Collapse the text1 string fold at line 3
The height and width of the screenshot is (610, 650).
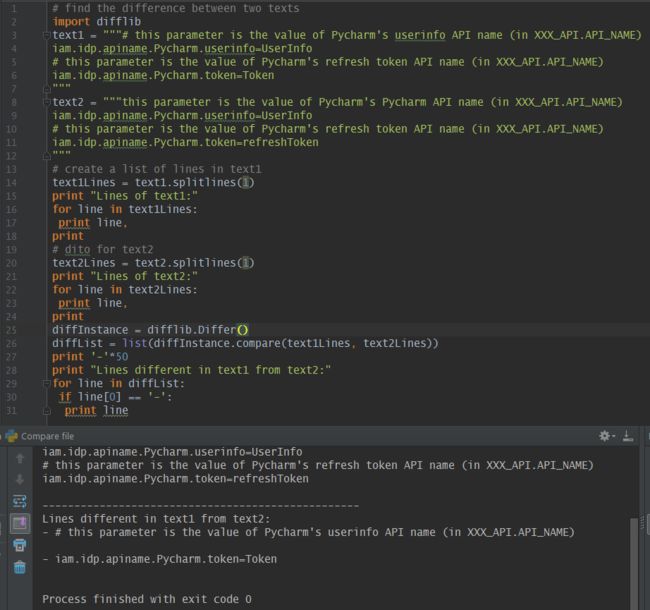coord(46,35)
